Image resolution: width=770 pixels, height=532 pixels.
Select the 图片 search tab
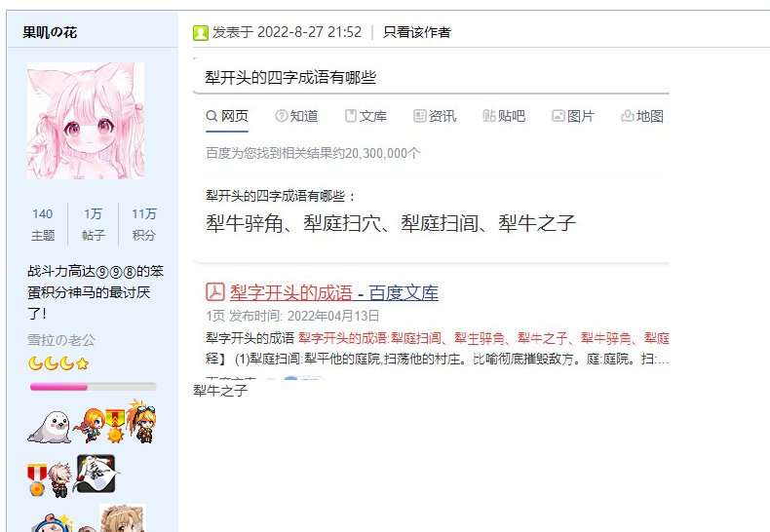point(573,116)
